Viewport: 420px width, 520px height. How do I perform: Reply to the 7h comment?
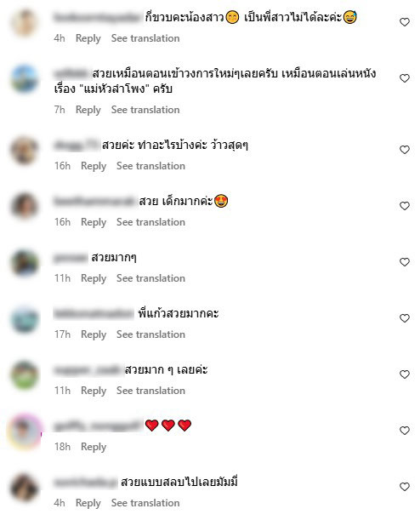tap(88, 110)
